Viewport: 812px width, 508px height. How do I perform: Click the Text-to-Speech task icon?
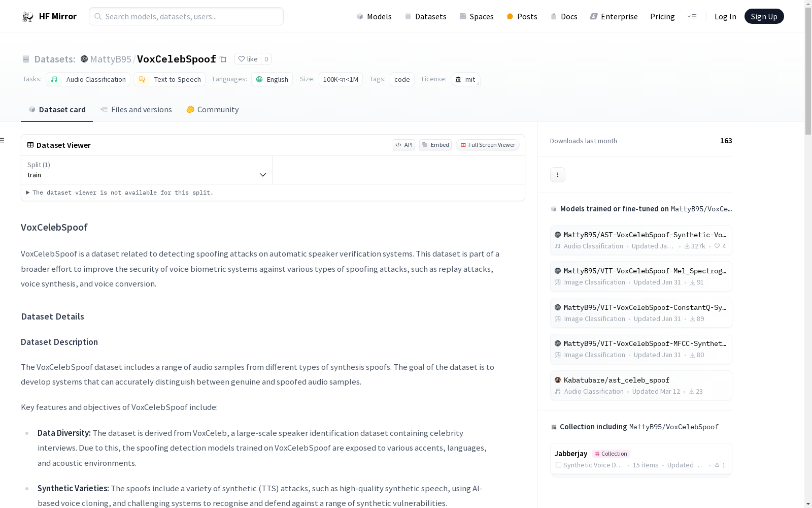142,79
